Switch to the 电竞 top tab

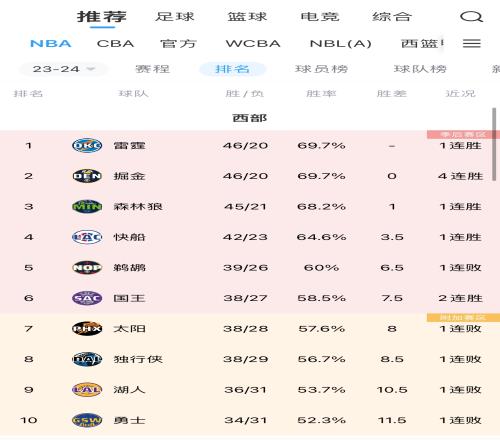coord(320,17)
